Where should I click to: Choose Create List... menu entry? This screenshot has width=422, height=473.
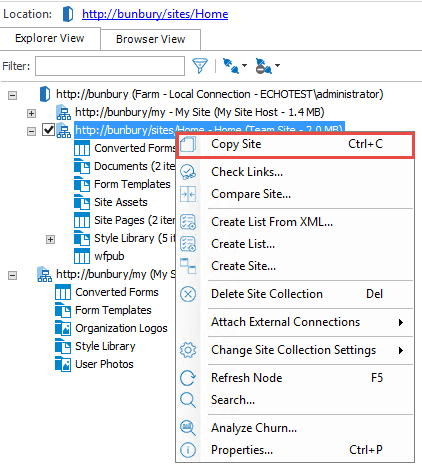coord(295,244)
